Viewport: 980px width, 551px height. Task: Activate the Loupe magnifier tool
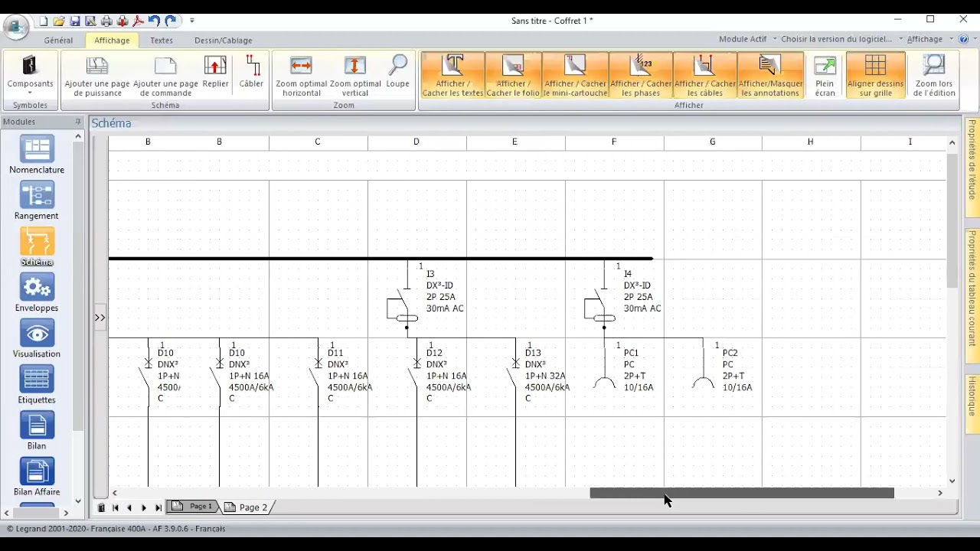(x=397, y=72)
